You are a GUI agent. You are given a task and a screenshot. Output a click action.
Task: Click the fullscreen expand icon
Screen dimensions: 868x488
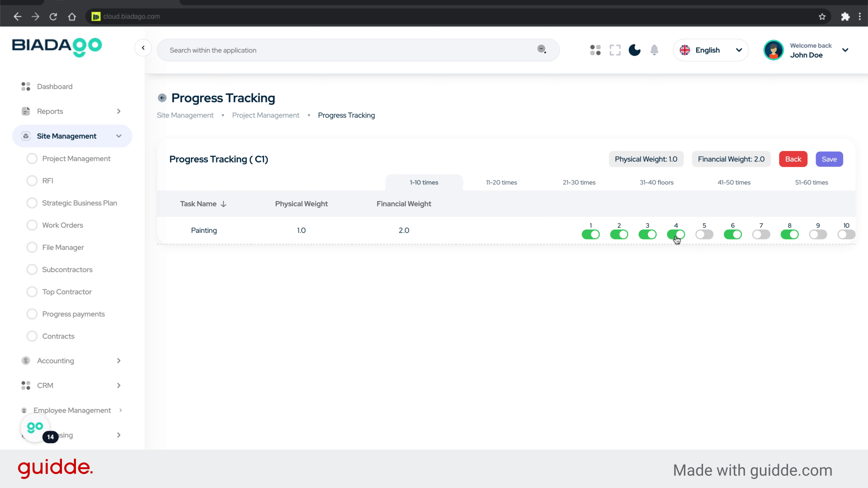(615, 50)
